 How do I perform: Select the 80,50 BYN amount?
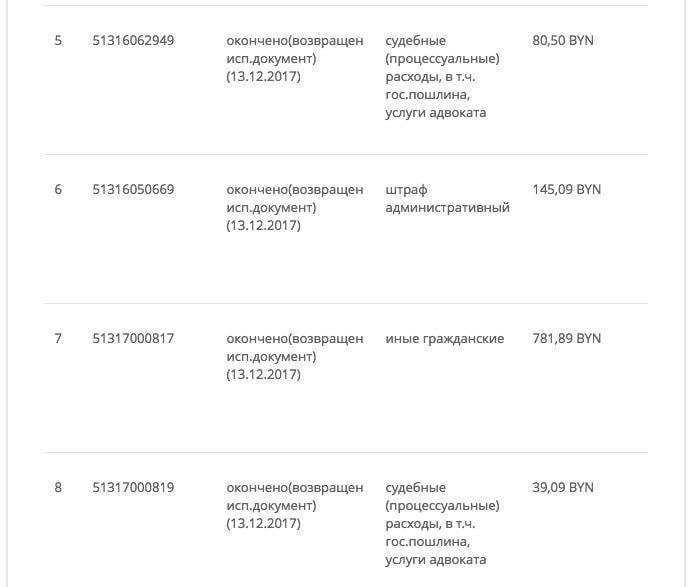566,41
